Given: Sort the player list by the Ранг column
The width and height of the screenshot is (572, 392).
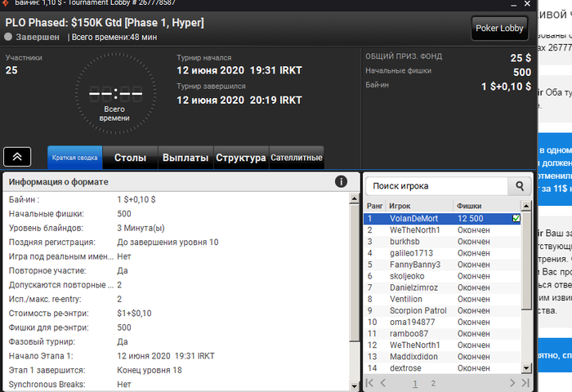Looking at the screenshot, I should click(x=374, y=206).
